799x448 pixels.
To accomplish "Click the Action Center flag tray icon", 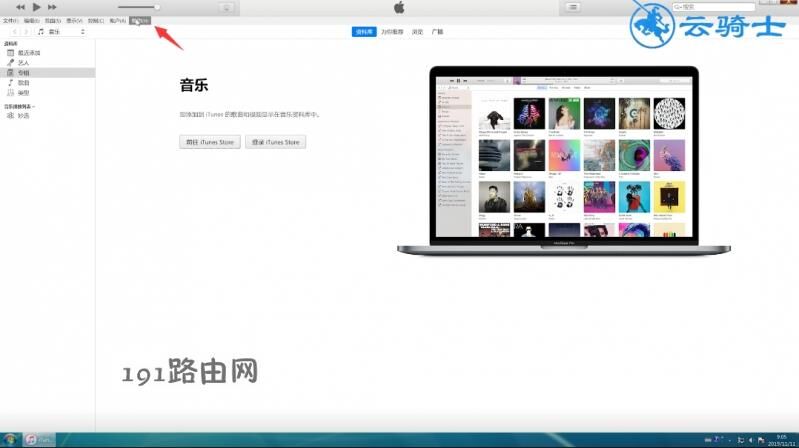I will coord(761,440).
